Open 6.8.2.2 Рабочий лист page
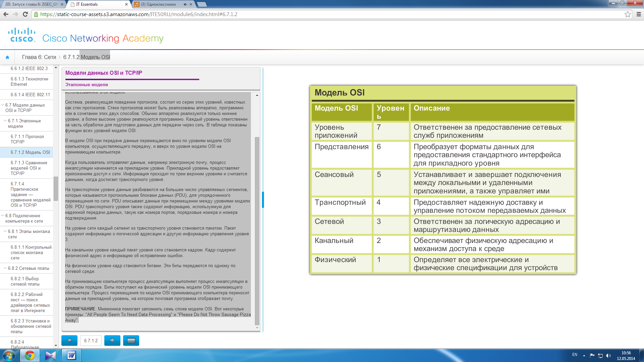Viewport: 644px width, 362px height. point(26,302)
